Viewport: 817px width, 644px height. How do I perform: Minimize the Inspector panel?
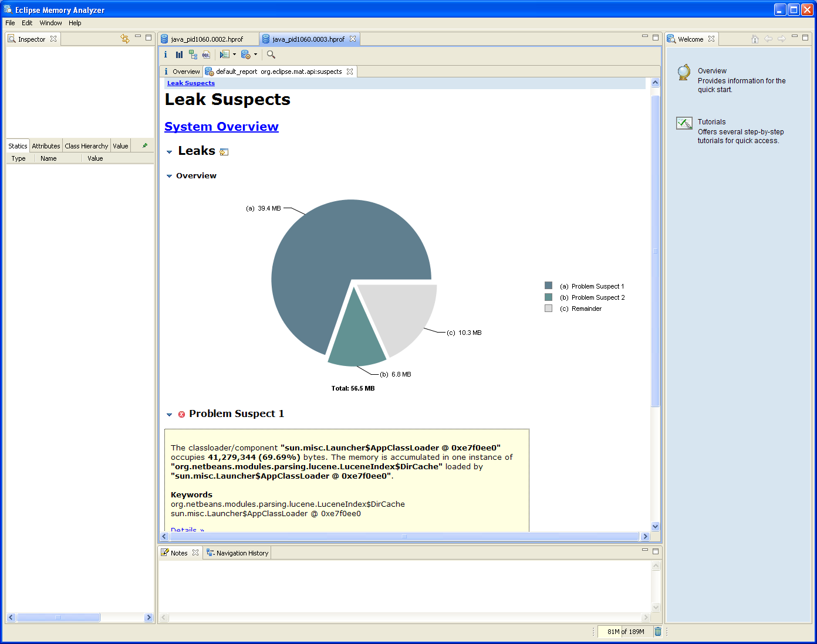pyautogui.click(x=138, y=36)
